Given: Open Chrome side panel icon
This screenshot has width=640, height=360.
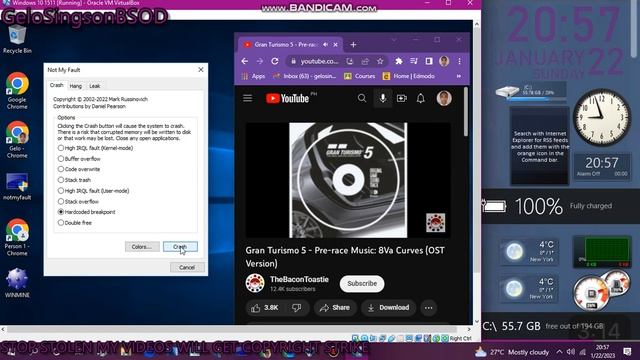Looking at the screenshot, I should (x=429, y=61).
